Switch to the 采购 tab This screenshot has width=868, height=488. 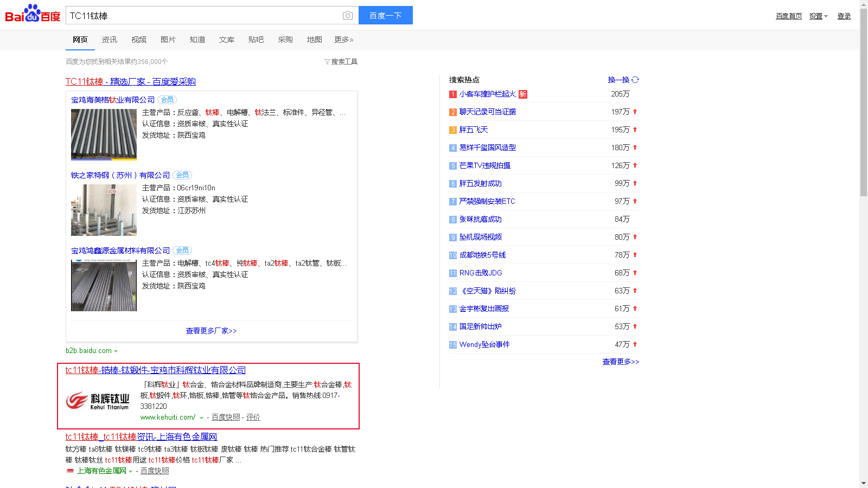click(285, 40)
